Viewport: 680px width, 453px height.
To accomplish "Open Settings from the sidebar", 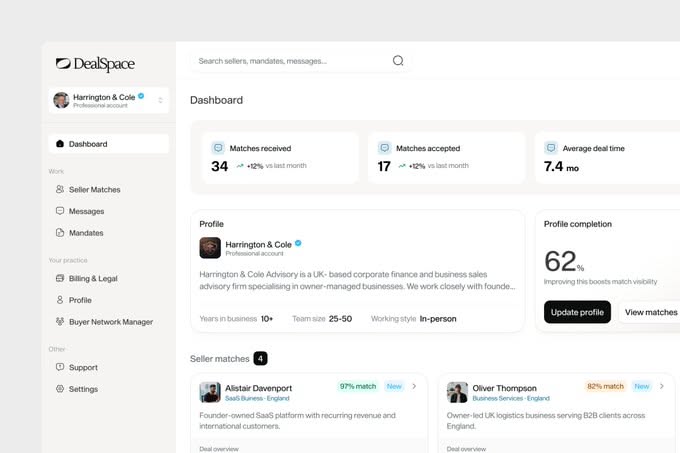I will (83, 389).
